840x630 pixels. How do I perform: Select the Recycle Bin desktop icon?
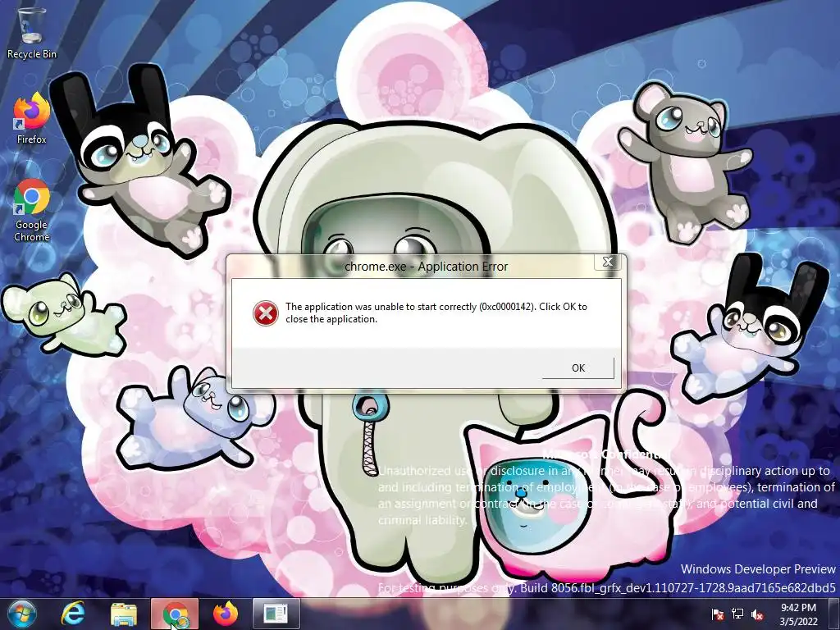pyautogui.click(x=32, y=33)
